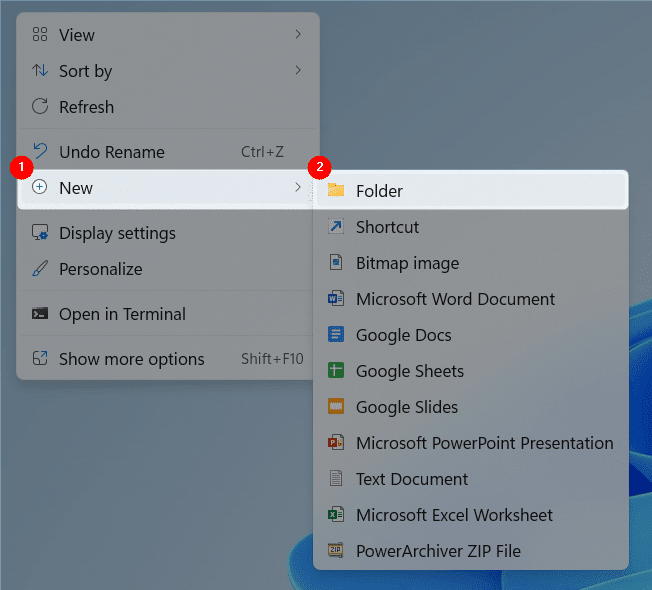Select Google Sheets in the submenu

(x=472, y=371)
